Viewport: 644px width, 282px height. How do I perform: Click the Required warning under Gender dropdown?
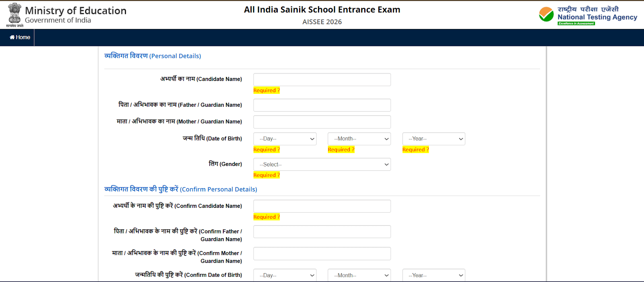pos(266,175)
